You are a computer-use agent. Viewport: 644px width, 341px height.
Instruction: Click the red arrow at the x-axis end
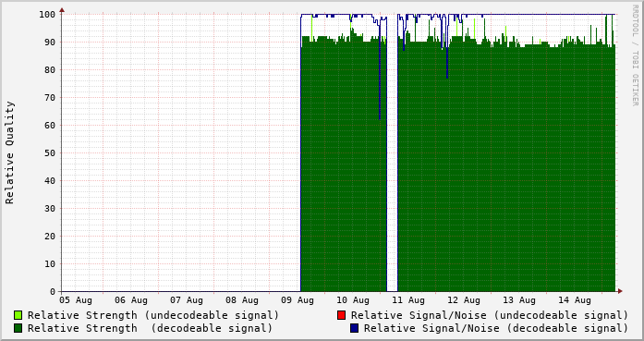coord(620,291)
